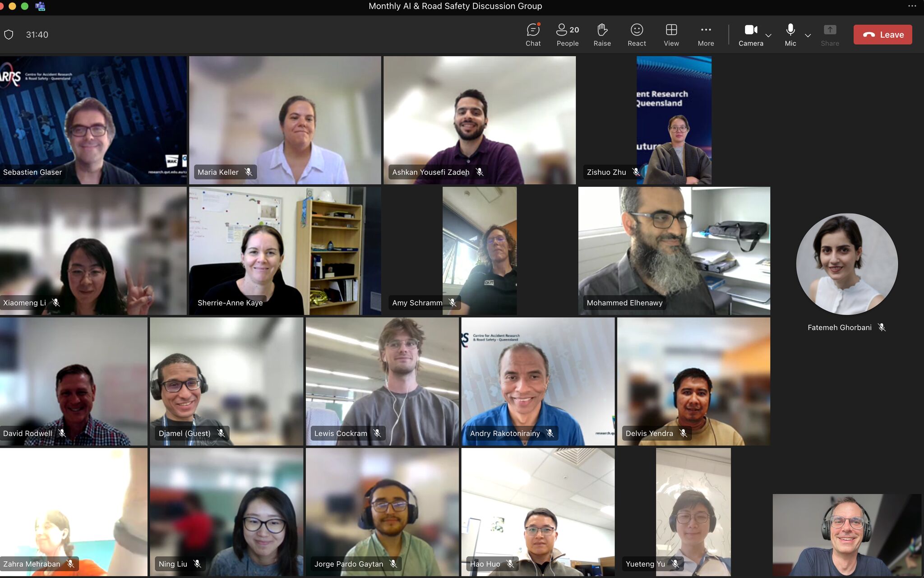The height and width of the screenshot is (578, 924).
Task: Select Zahra Mehraban's video tile
Action: (74, 512)
